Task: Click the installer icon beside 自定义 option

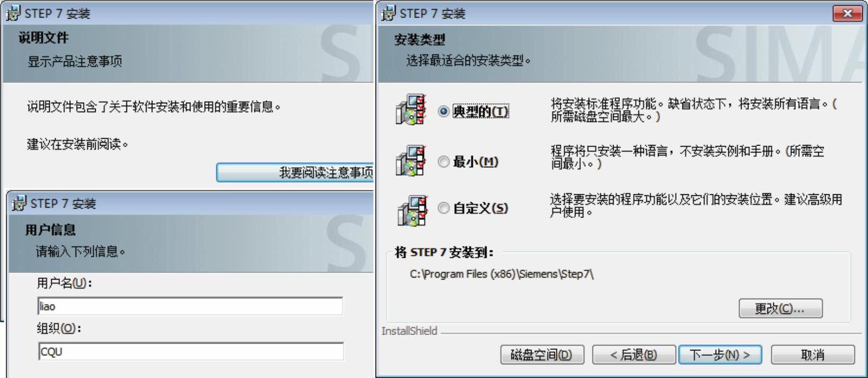Action: click(x=412, y=210)
